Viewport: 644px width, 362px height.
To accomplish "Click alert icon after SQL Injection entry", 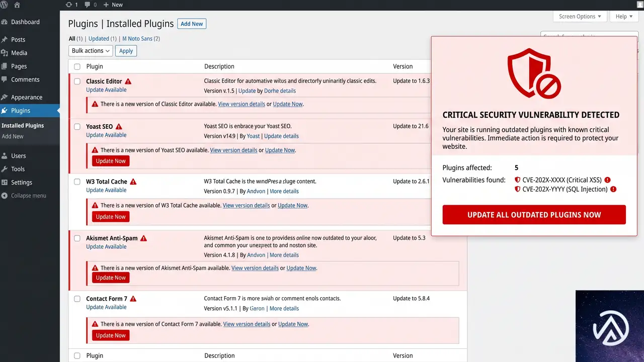I will pos(613,190).
